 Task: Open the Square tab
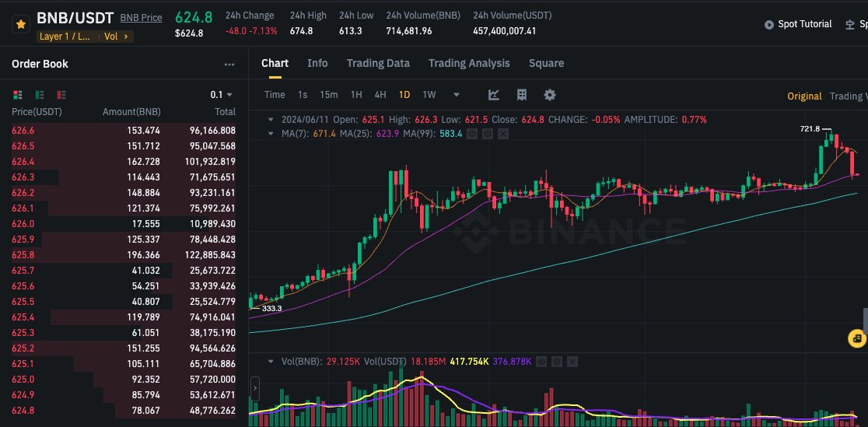pos(546,63)
